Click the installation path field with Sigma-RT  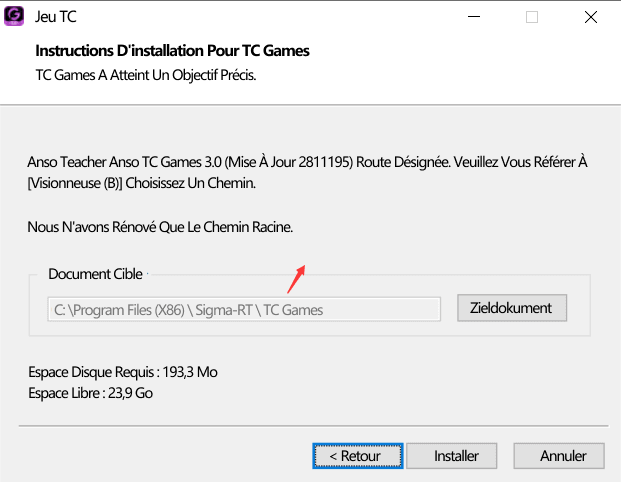pyautogui.click(x=244, y=309)
